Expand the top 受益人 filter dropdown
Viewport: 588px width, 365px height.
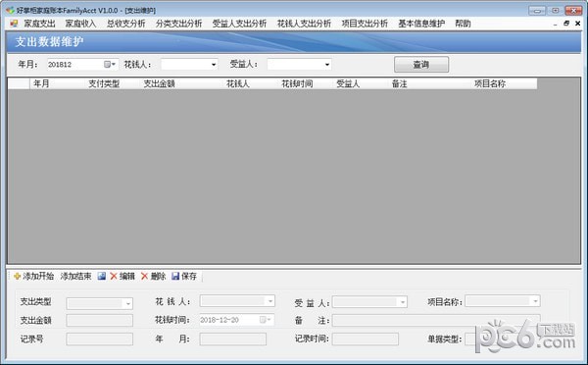coord(327,65)
